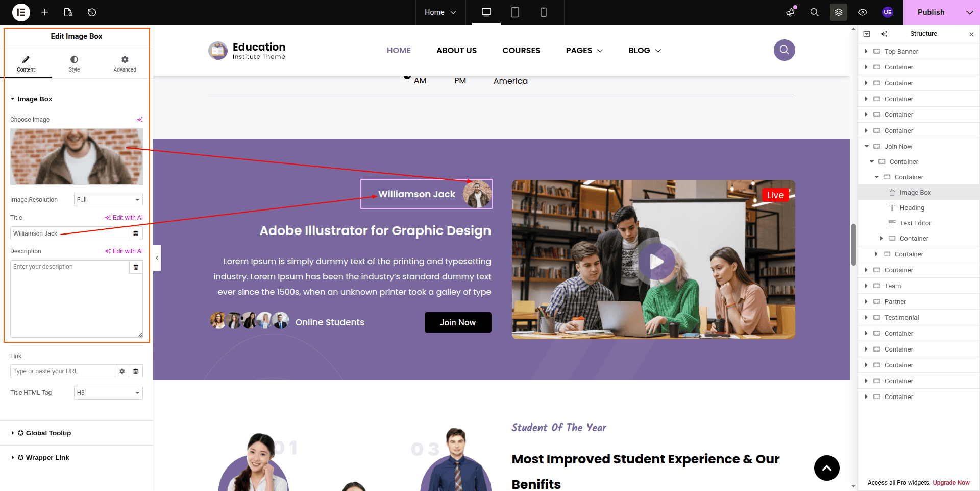980x491 pixels.
Task: Click the plus Add Element icon
Action: [45, 12]
